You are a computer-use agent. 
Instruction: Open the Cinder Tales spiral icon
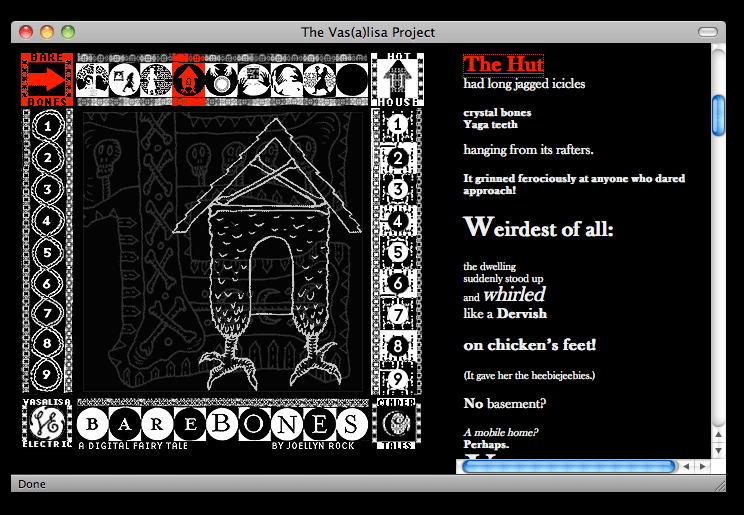397,423
